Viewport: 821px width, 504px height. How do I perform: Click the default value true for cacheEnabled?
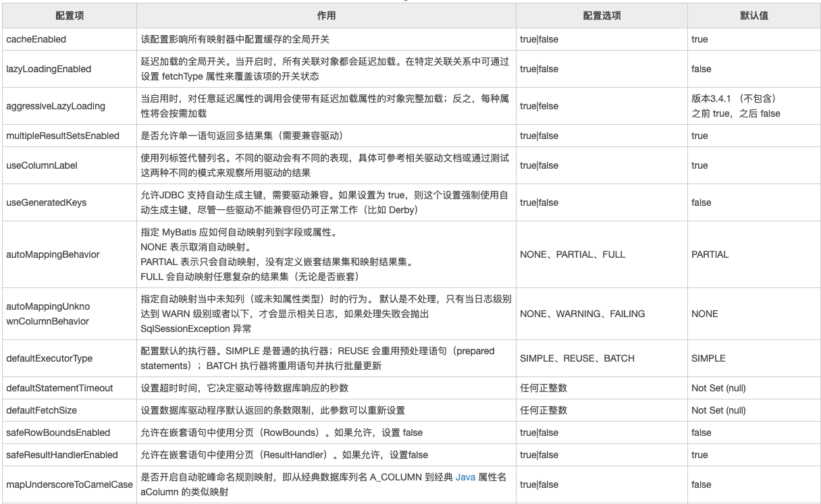click(x=699, y=39)
